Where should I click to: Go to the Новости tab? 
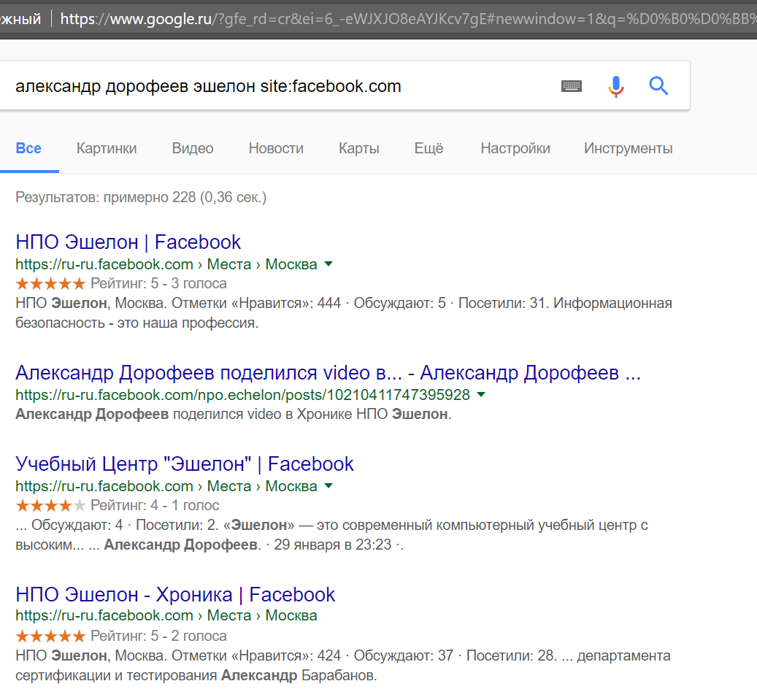click(x=276, y=148)
